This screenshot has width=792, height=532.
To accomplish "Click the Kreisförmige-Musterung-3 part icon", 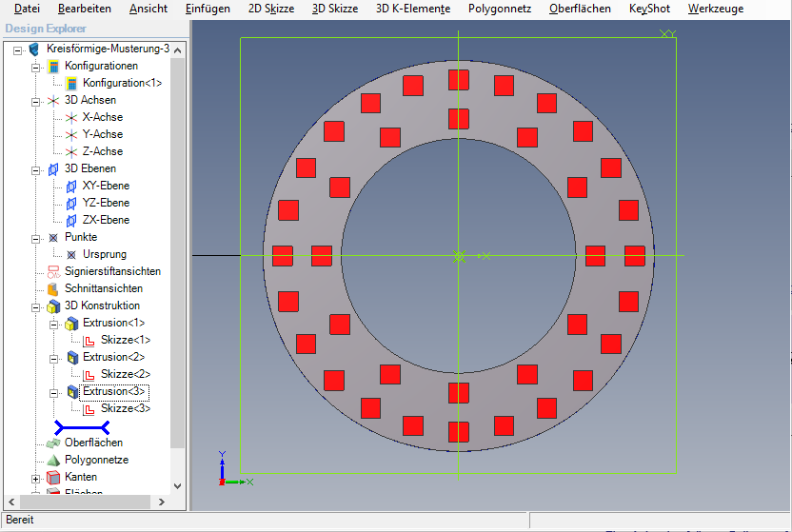I will click(x=34, y=49).
